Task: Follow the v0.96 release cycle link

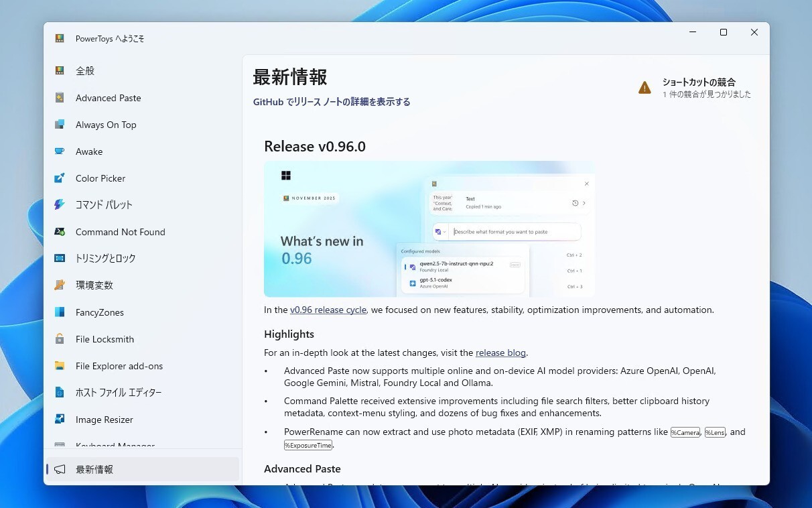Action: (328, 310)
